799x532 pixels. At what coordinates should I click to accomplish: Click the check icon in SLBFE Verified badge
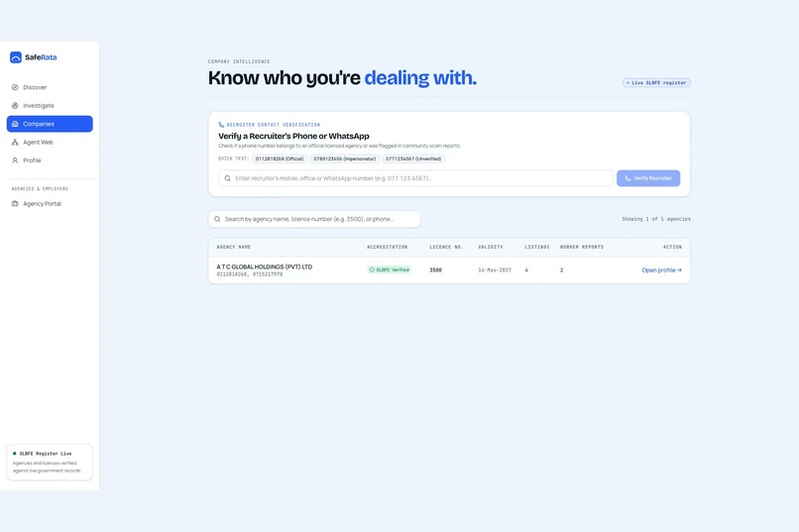click(x=372, y=270)
